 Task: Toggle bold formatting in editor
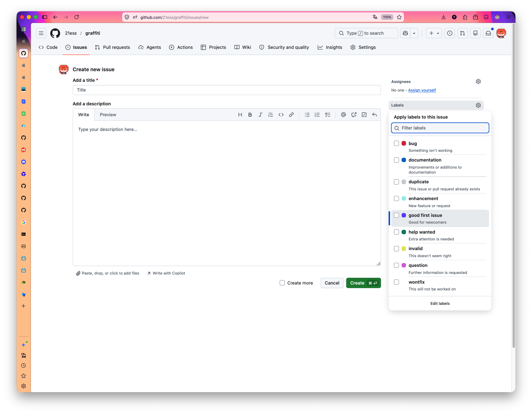pos(250,115)
